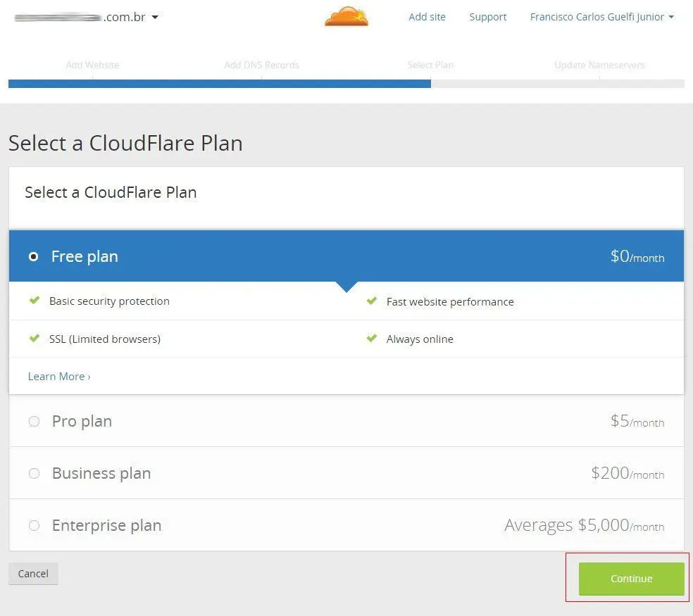Click the Cancel button
This screenshot has width=693, height=616.
(33, 574)
